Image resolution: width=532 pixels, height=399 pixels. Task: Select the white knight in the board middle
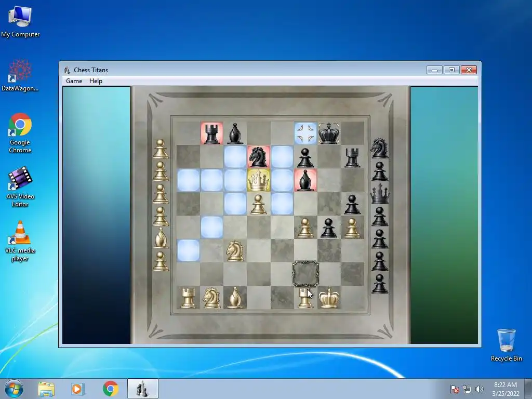235,251
